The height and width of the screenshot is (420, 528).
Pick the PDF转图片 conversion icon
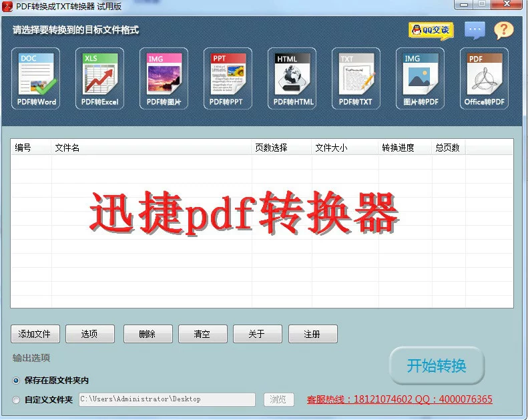[164, 79]
